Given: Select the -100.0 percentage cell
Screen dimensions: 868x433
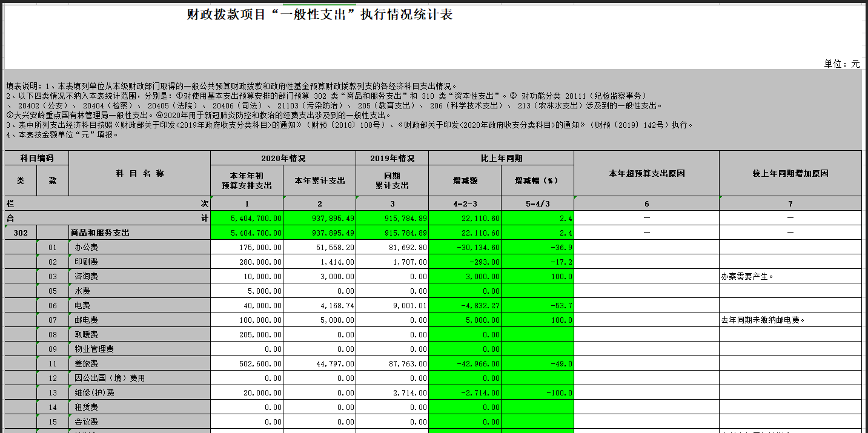Looking at the screenshot, I should (538, 392).
